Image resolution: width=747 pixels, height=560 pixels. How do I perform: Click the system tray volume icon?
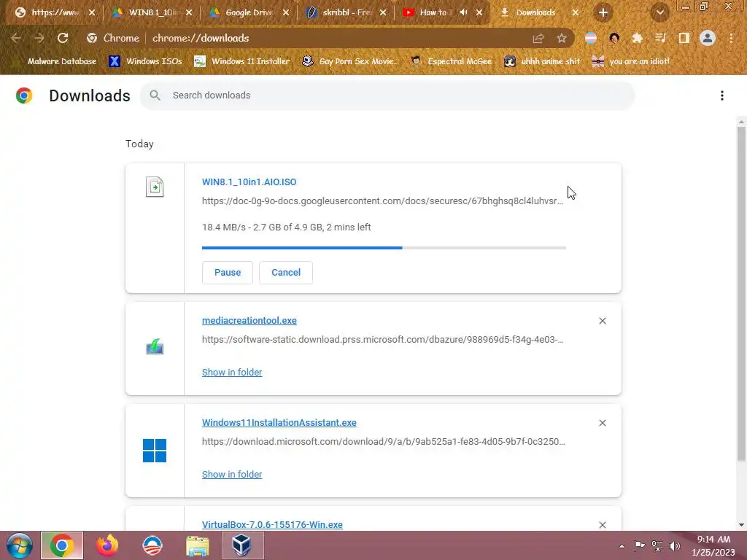coord(675,546)
